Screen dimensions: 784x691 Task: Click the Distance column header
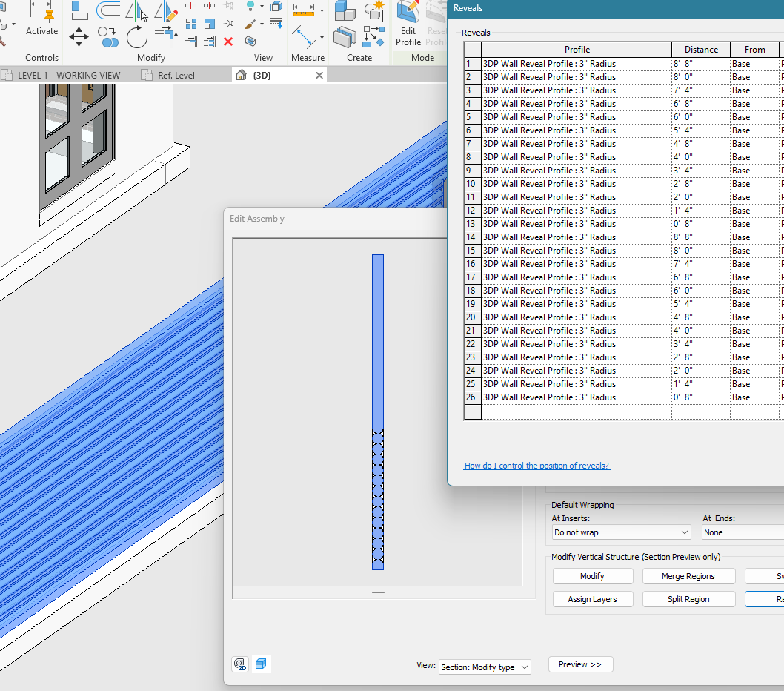coord(701,50)
